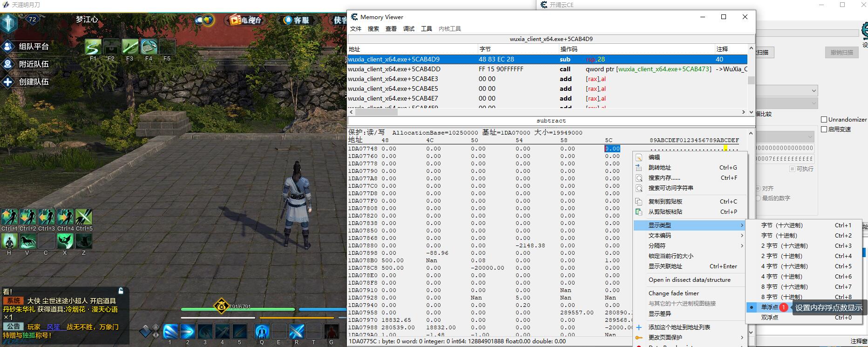Enable the 启用变速 speedhack checkbox
Screen dimensions: 868x347
click(824, 129)
